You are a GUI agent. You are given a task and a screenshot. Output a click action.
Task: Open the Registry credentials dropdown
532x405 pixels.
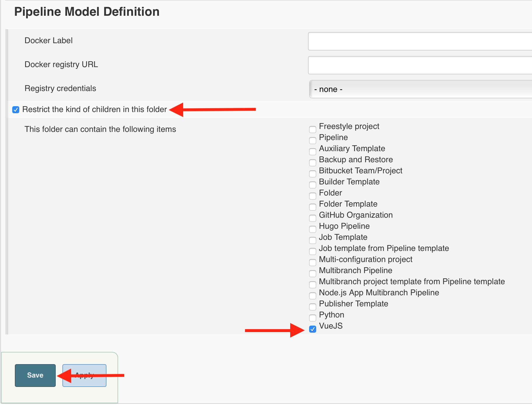(420, 89)
